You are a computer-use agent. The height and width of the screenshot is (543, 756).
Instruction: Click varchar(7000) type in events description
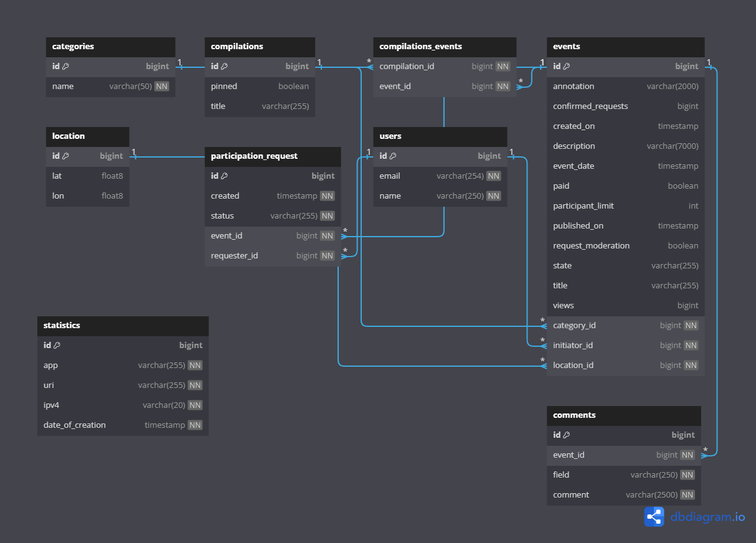pyautogui.click(x=673, y=146)
